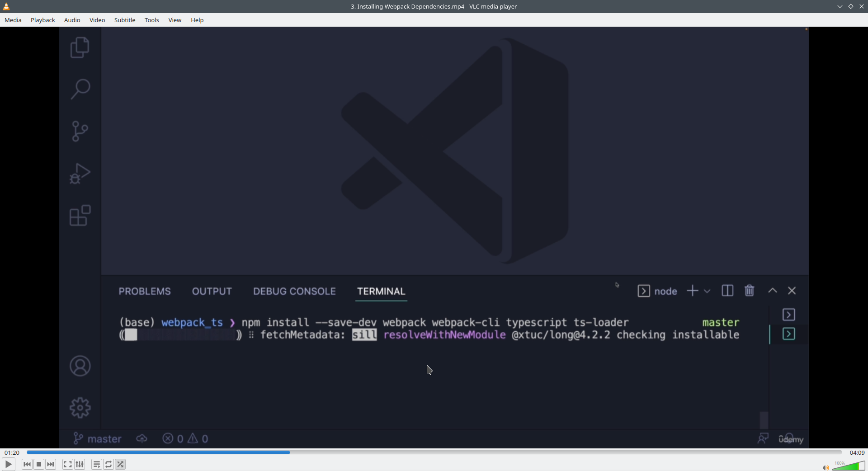
Task: Jump to previous media in playlist
Action: click(x=27, y=464)
